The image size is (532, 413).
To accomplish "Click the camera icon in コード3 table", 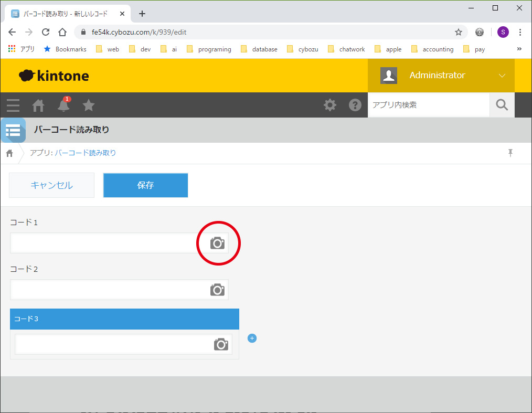I will 221,344.
